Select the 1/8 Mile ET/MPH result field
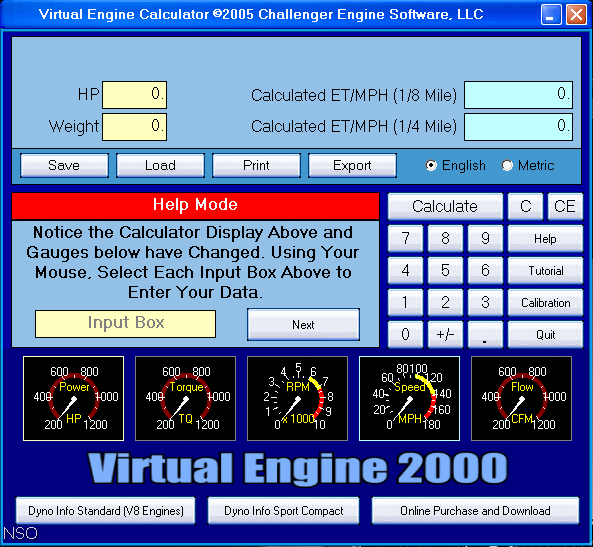The image size is (593, 547). (518, 95)
